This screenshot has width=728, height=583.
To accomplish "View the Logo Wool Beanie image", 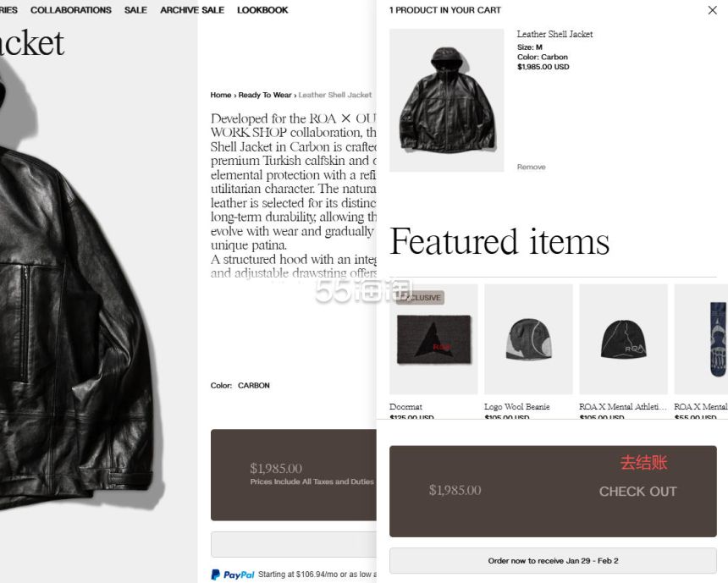I will (x=528, y=339).
